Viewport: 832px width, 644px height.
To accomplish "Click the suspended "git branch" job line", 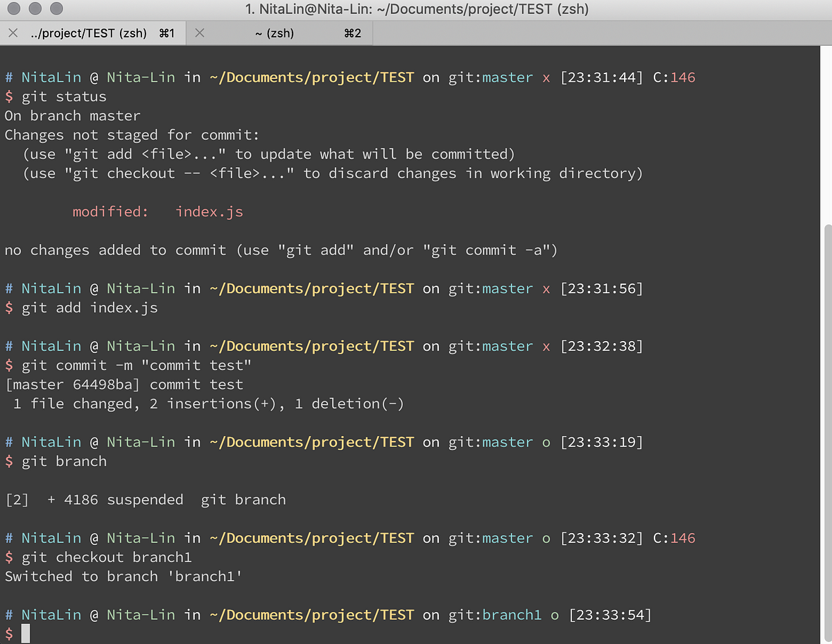I will coord(146,499).
